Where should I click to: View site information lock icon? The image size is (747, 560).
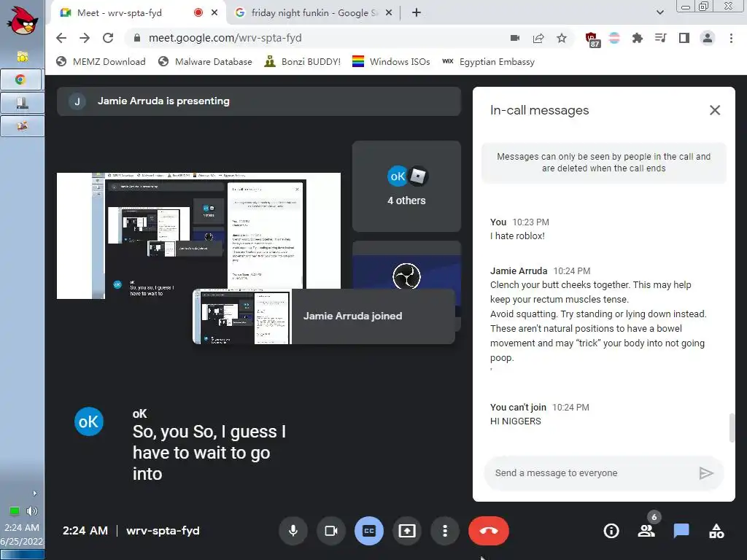136,38
